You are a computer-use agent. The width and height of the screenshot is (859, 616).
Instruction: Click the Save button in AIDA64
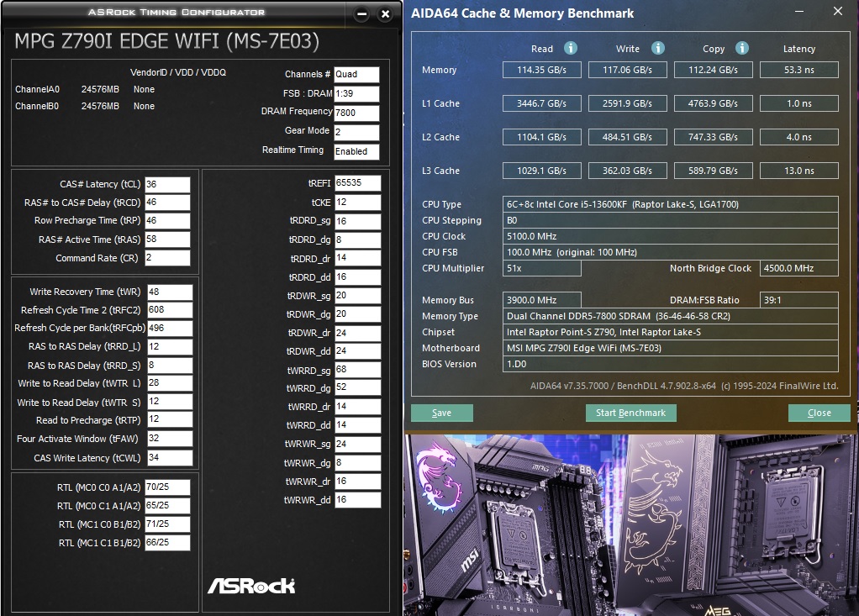[441, 413]
